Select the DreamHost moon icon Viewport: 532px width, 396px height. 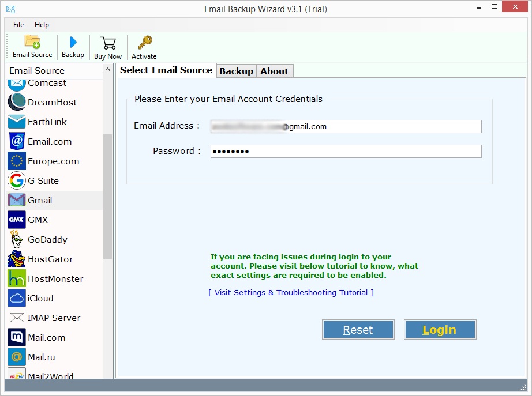(17, 102)
